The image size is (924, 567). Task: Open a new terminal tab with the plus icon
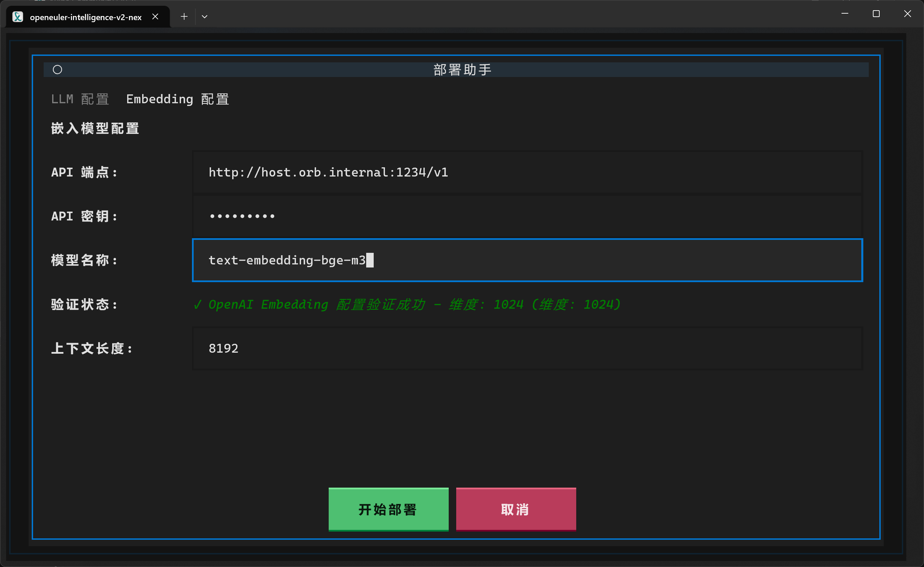pyautogui.click(x=183, y=16)
